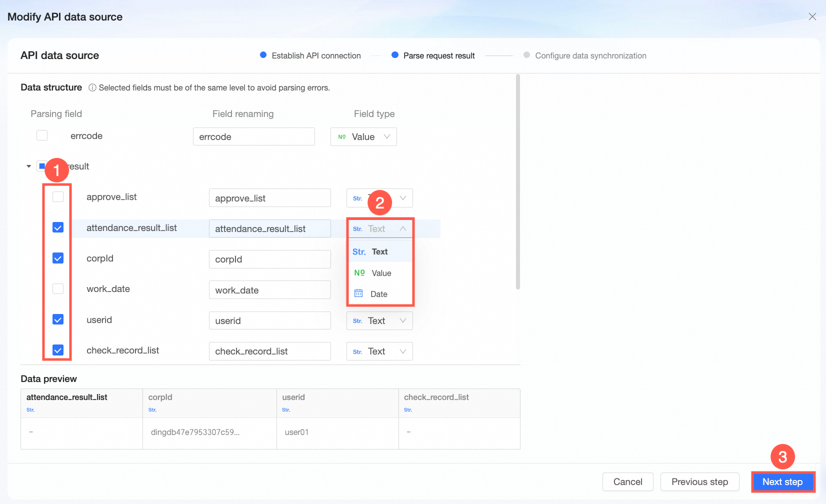The width and height of the screenshot is (826, 504).
Task: Open check_record_list field type dropdown
Action: pyautogui.click(x=379, y=351)
